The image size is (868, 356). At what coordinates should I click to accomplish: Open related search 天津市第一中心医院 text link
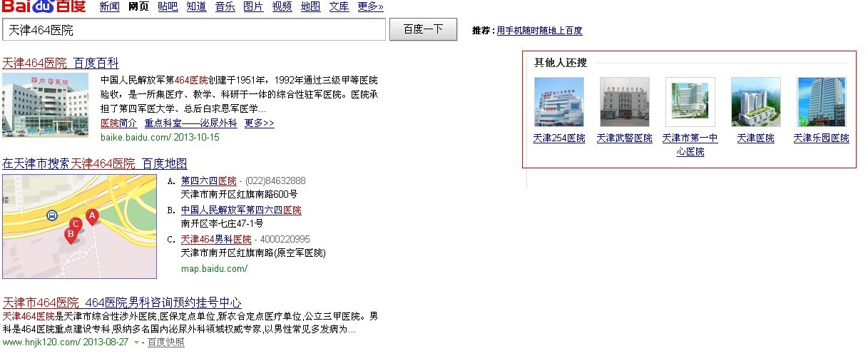point(690,145)
